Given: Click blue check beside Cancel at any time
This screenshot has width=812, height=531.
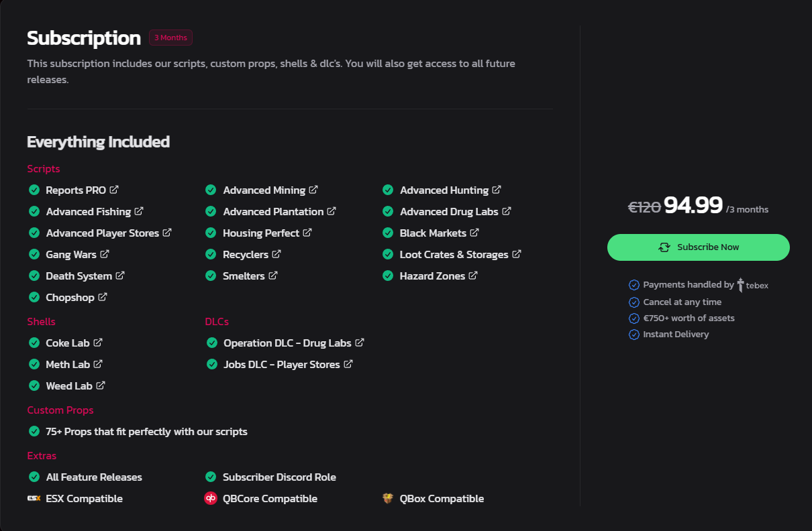Looking at the screenshot, I should pos(634,302).
